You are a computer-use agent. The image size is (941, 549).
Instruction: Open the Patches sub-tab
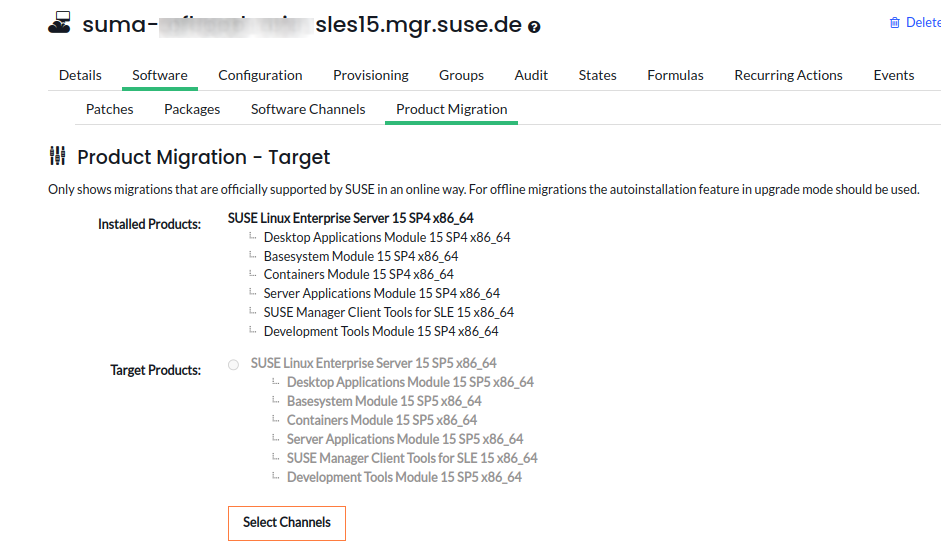coord(109,109)
